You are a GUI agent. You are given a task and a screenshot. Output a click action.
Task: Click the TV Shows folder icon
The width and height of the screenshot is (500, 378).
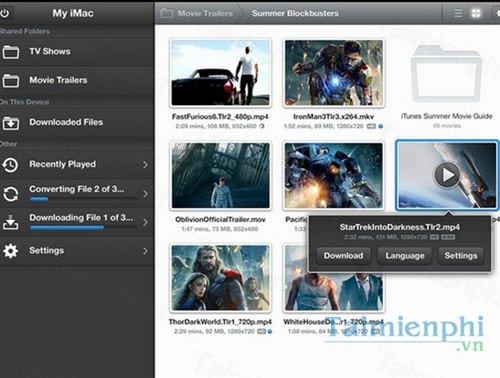[x=11, y=52]
